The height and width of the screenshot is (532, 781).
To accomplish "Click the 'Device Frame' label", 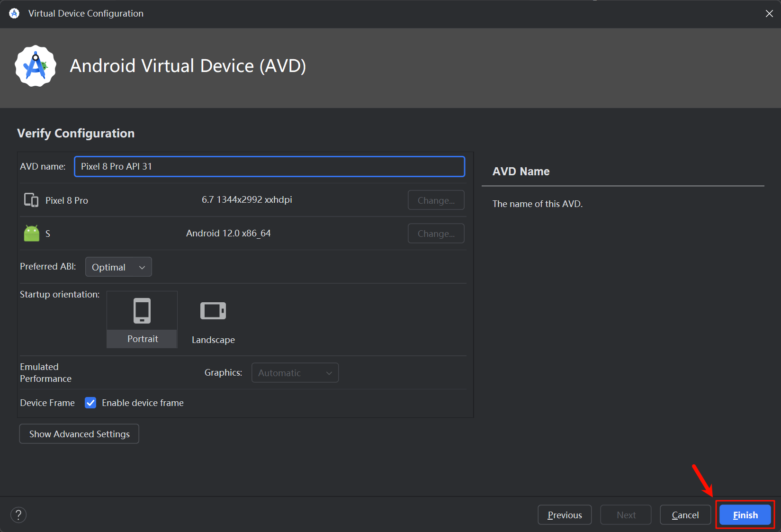I will [47, 403].
